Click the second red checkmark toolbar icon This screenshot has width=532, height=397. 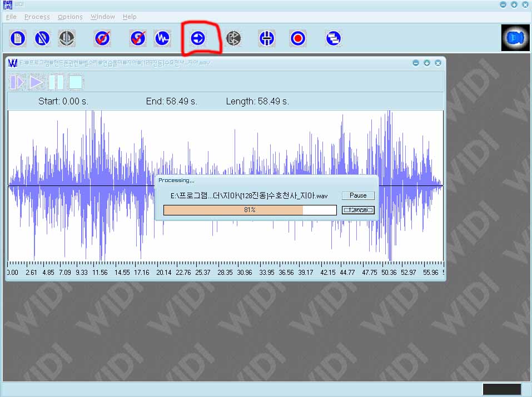(x=138, y=38)
